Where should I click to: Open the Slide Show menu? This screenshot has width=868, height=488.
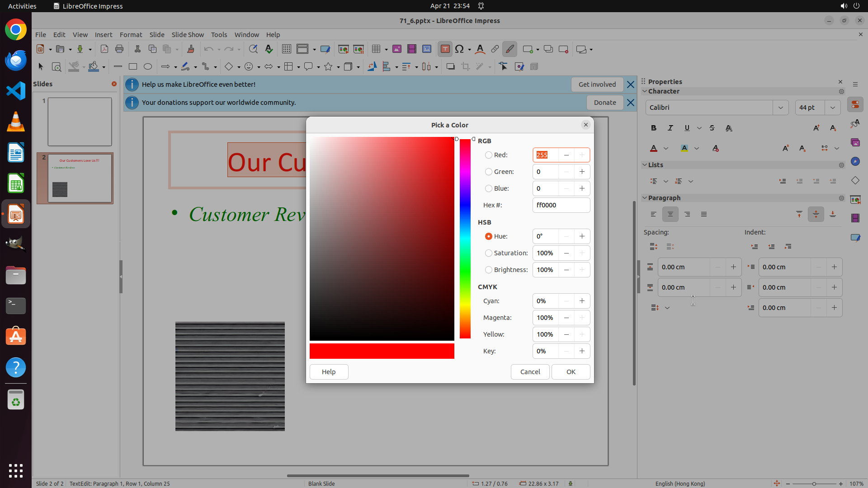tap(188, 34)
